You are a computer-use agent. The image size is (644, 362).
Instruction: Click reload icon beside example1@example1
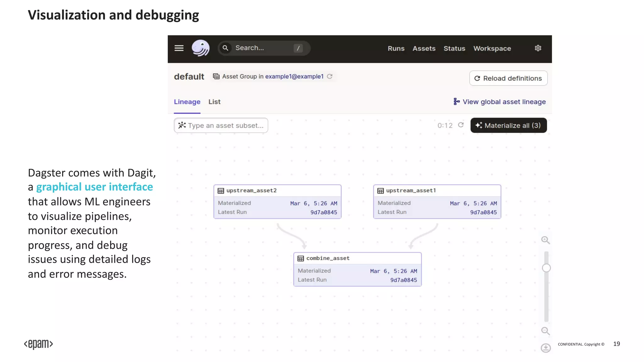click(330, 76)
